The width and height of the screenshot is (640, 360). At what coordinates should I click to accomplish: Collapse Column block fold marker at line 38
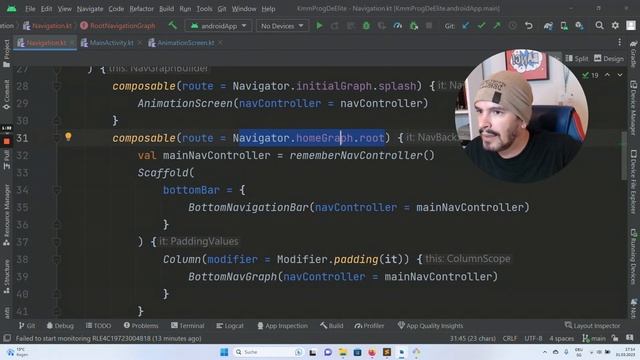[57, 259]
